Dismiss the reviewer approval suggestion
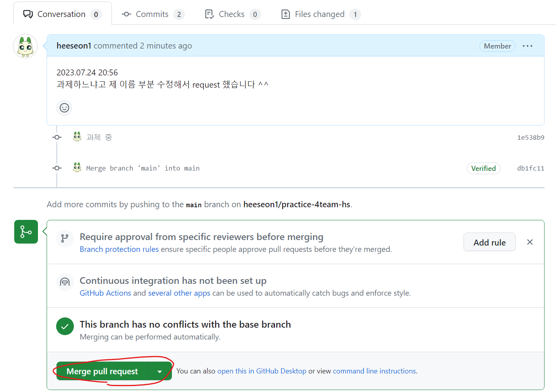The width and height of the screenshot is (556, 392). click(530, 242)
